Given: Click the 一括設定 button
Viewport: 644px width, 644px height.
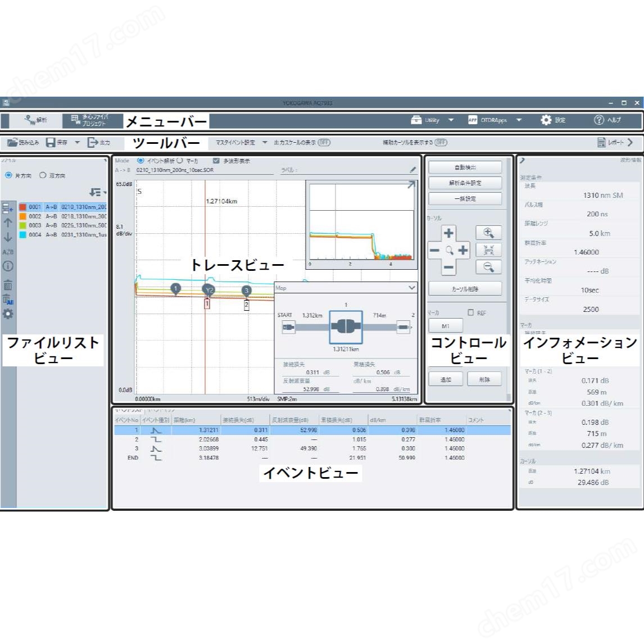Looking at the screenshot, I should 465,199.
